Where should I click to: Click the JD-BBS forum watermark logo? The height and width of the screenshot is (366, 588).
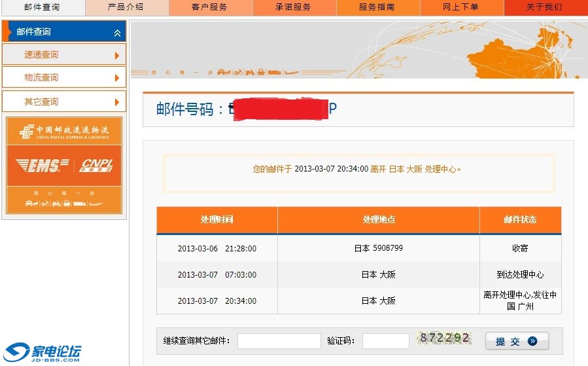(43, 352)
